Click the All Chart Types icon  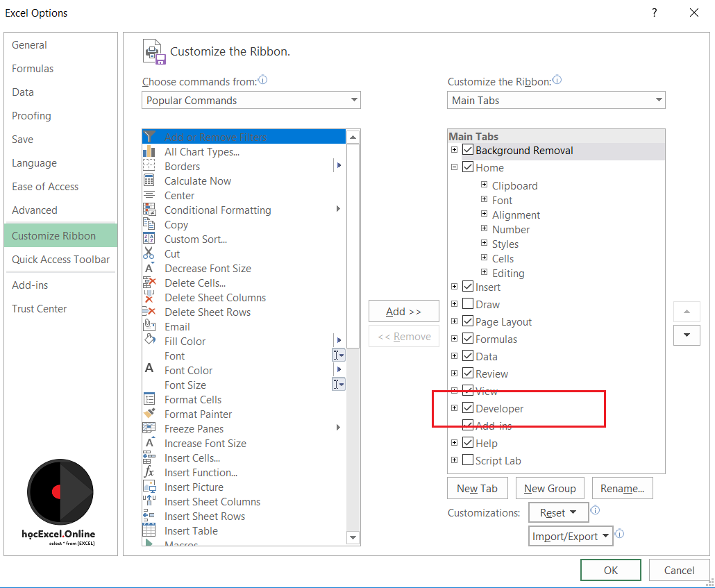pyautogui.click(x=149, y=151)
